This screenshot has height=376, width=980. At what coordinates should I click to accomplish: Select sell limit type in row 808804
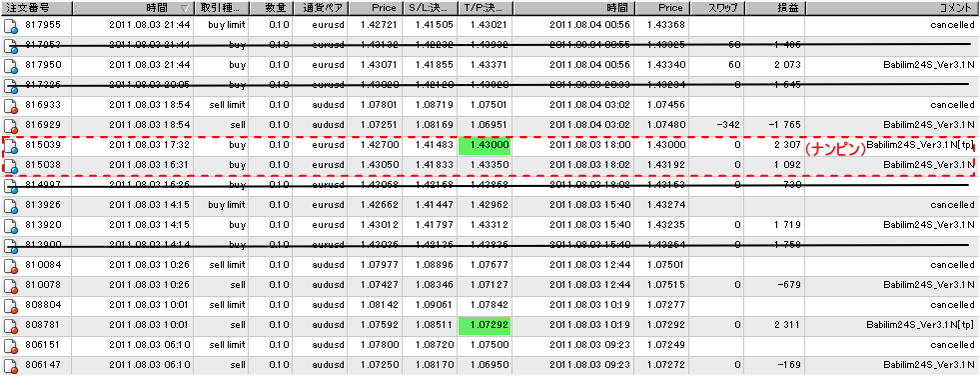[226, 305]
